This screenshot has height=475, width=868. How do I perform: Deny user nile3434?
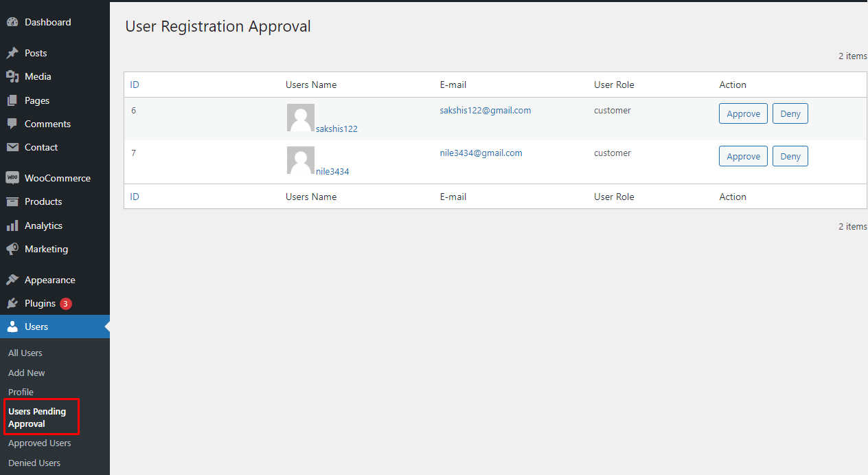pyautogui.click(x=790, y=157)
